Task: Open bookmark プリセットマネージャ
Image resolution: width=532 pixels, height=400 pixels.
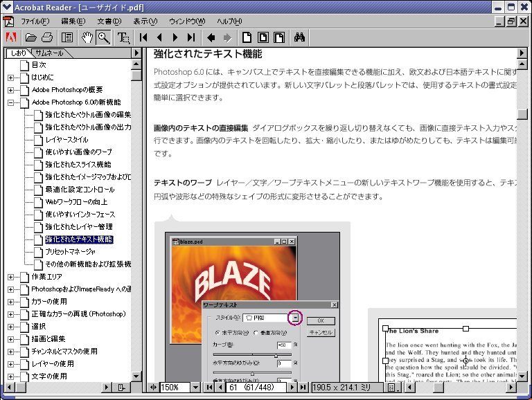Action: pyautogui.click(x=70, y=252)
